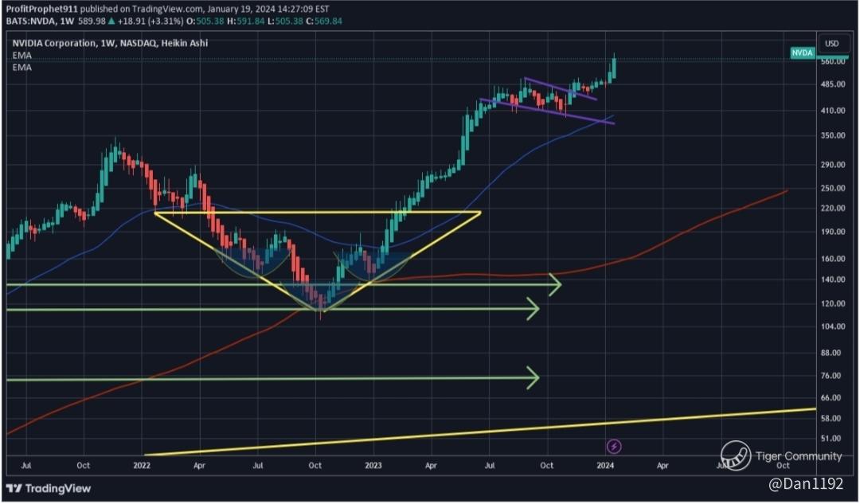Click the 485.00 price axis label
Viewport: 860px width, 504px height.
coord(833,84)
